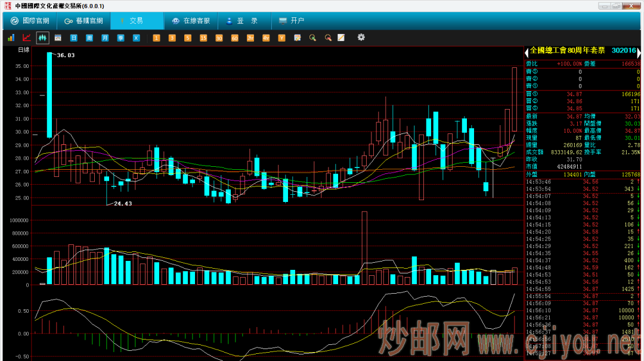Click the 登录 login button
This screenshot has width=644, height=361.
[x=241, y=21]
